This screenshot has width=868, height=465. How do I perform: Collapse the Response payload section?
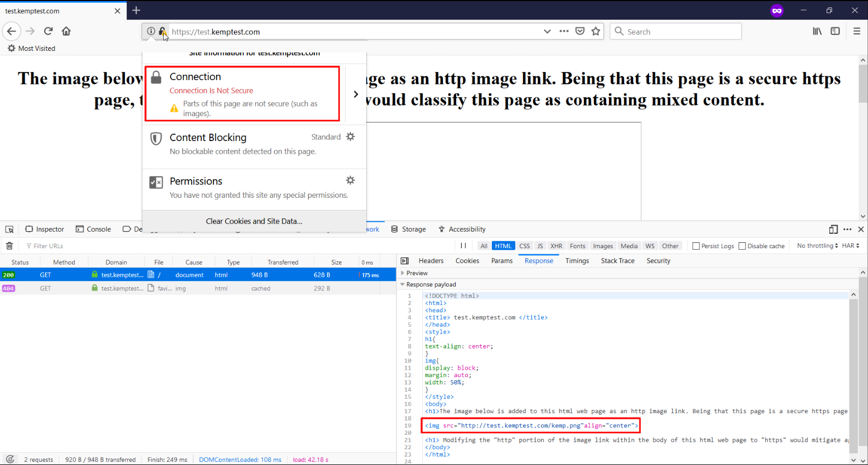428,285
